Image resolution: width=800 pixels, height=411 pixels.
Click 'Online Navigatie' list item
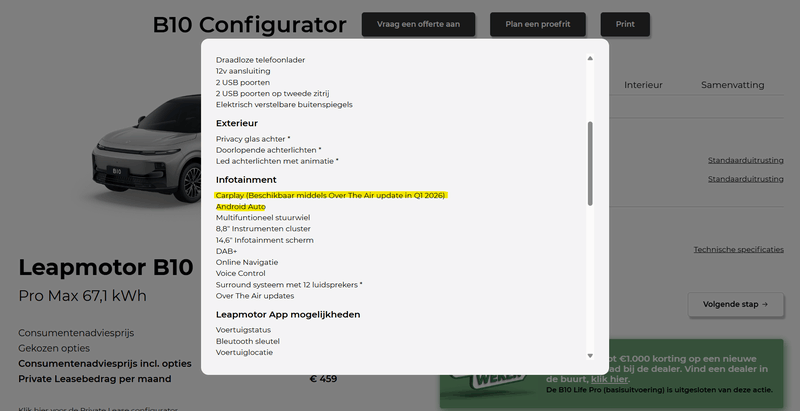pos(247,262)
